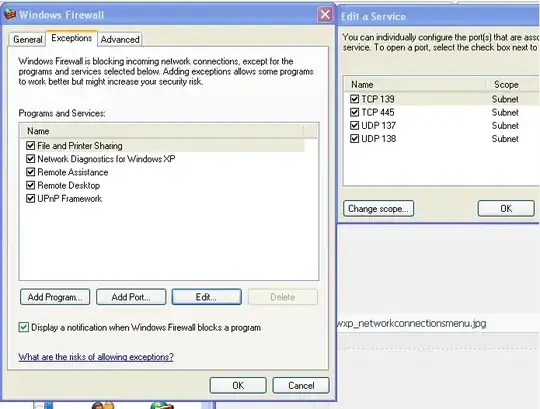The image size is (540, 409).
Task: Select the 'UDP 137' row text
Action: coord(378,125)
